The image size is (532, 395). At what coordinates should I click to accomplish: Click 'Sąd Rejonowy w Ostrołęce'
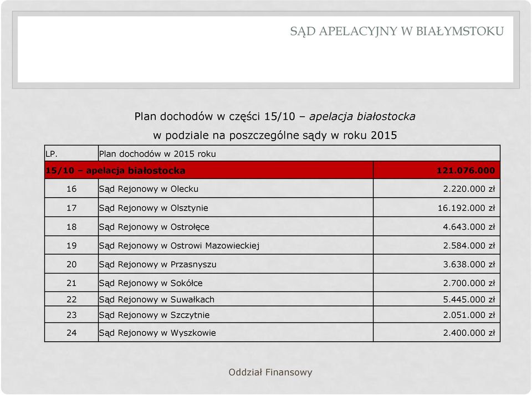point(154,227)
